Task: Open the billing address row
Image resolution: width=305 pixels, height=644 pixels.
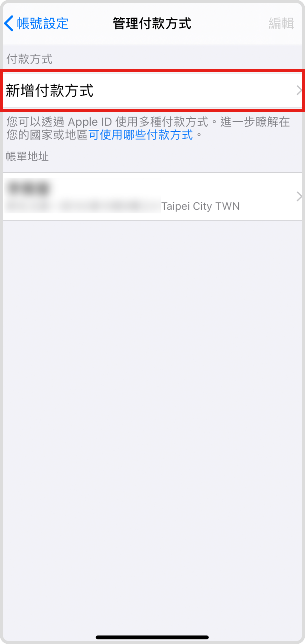Action: point(152,196)
